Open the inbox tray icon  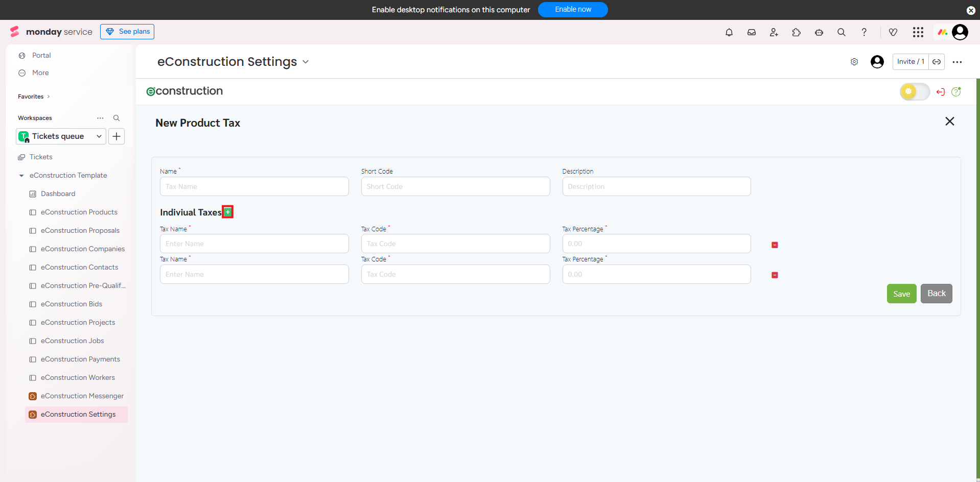point(751,32)
